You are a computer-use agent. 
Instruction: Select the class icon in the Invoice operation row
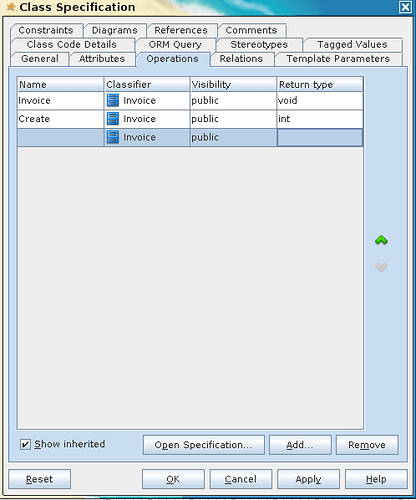tap(113, 100)
